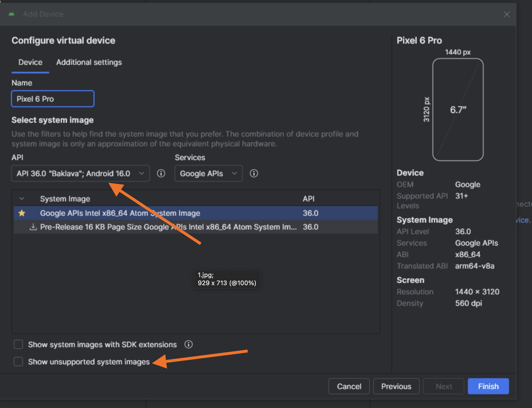Screen dimensions: 532x408
Task: Click the Android icon in title bar
Action: 11,14
